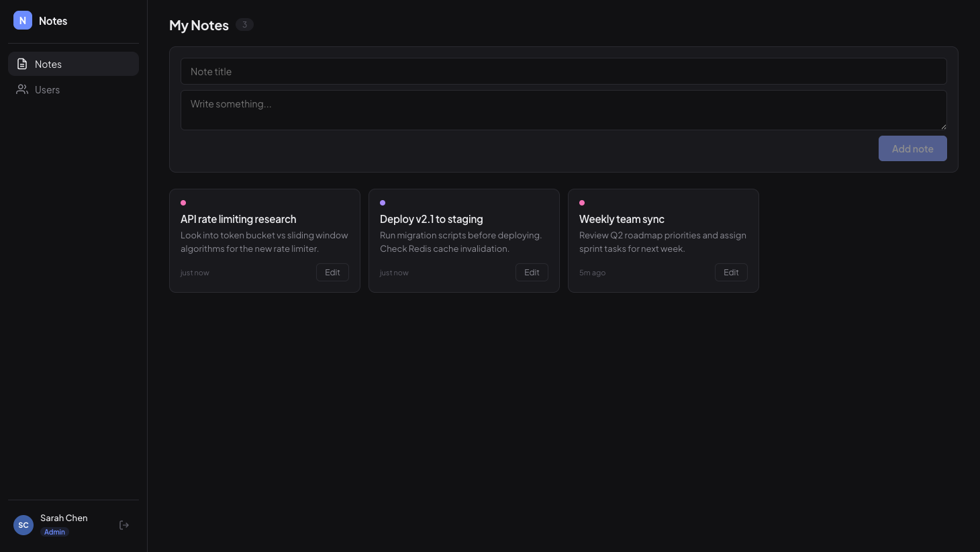Click the 5m ago timestamp
980x552 pixels.
coord(592,273)
